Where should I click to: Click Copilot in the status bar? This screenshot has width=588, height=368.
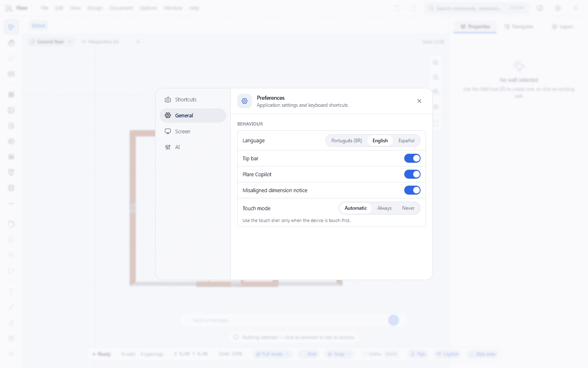pos(447,354)
